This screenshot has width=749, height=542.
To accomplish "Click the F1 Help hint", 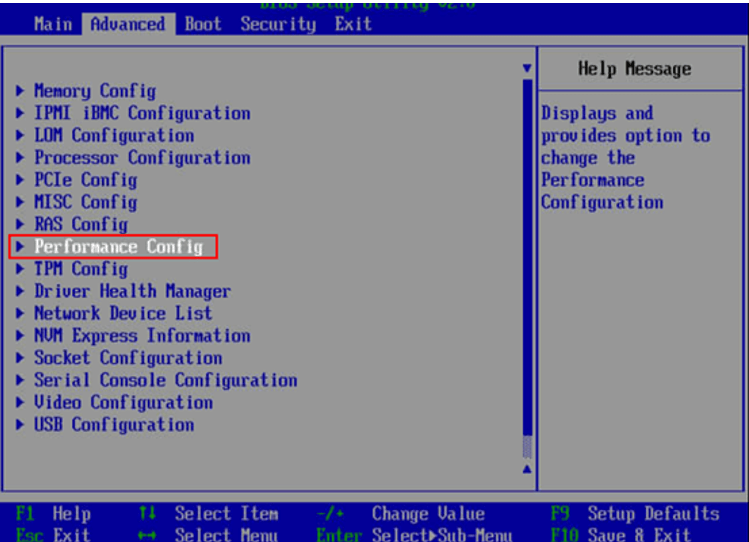I will (x=53, y=514).
